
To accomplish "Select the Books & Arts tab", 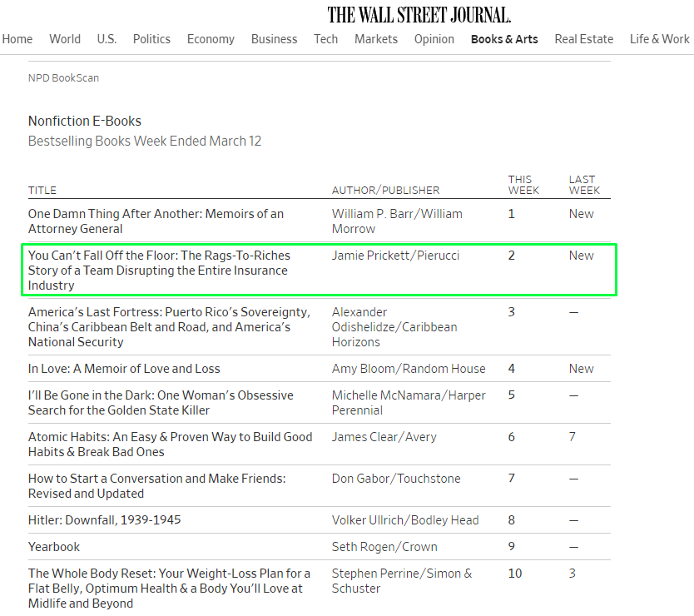I will [504, 39].
